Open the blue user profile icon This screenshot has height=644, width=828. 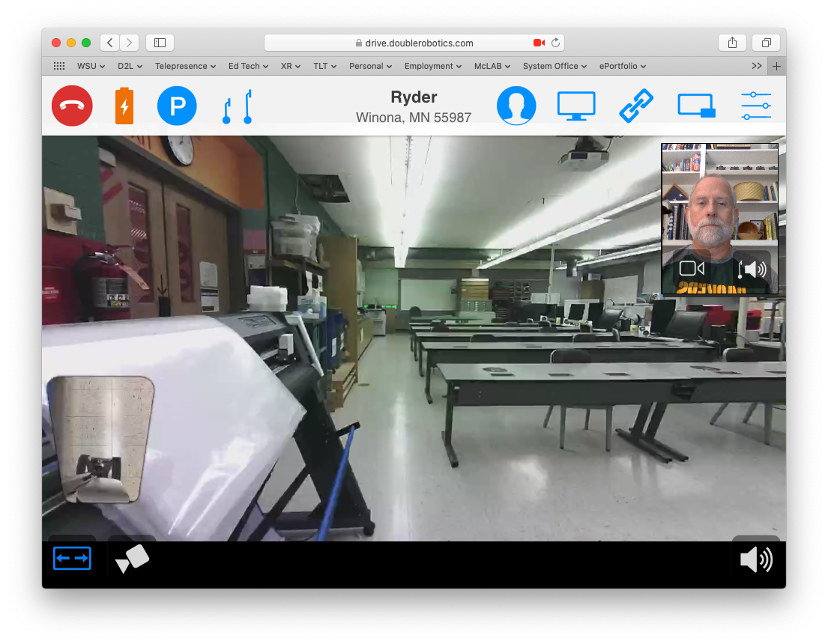tap(516, 106)
